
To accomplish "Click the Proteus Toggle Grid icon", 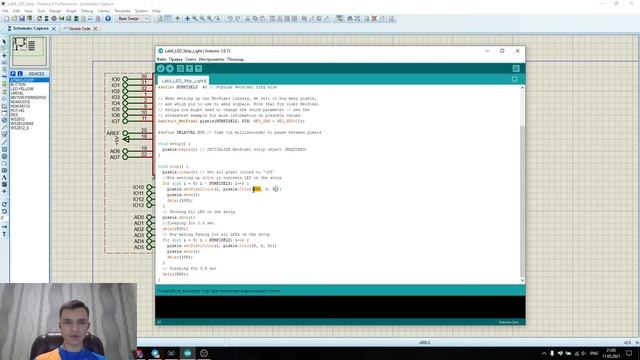I will click(168, 19).
